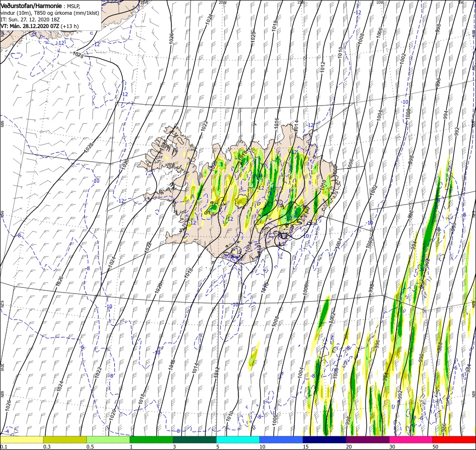Click the legend value '0.5'
The image size is (476, 450).
[x=90, y=446]
